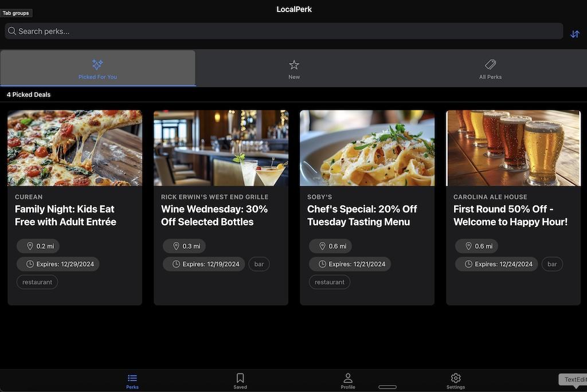Go to the Saved bookmark tab
This screenshot has height=392, width=587.
coord(240,381)
